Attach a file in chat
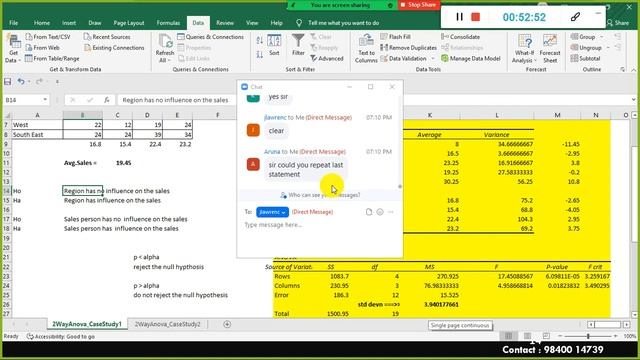The image size is (640, 360). (369, 212)
